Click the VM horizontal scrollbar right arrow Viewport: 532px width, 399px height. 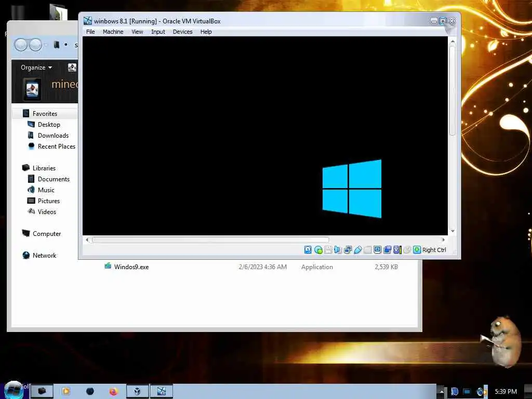click(x=443, y=240)
